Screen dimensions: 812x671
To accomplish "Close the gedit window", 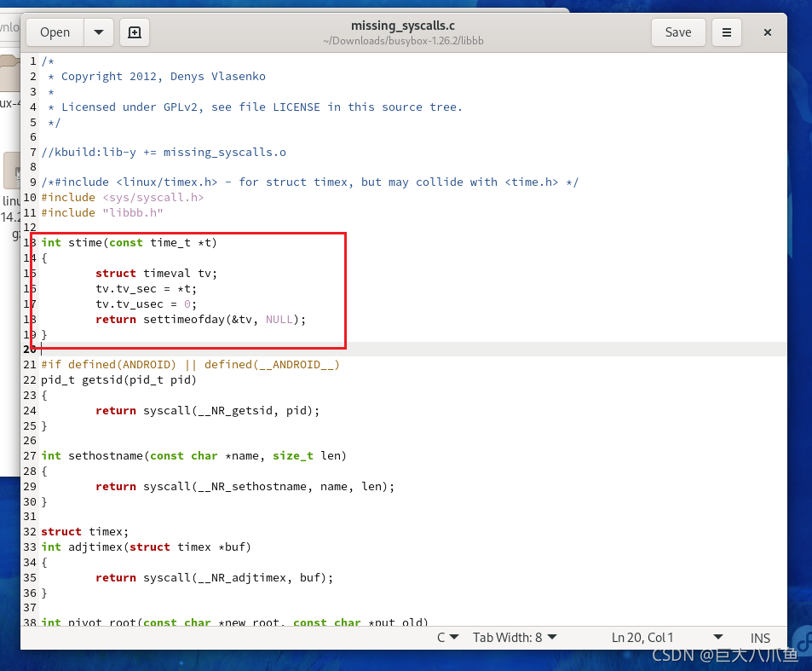I will [x=768, y=32].
